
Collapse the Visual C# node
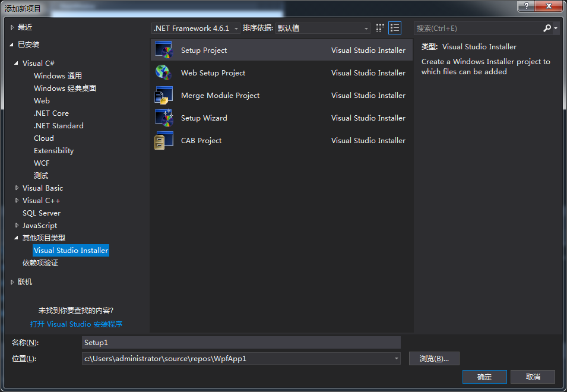coord(16,63)
